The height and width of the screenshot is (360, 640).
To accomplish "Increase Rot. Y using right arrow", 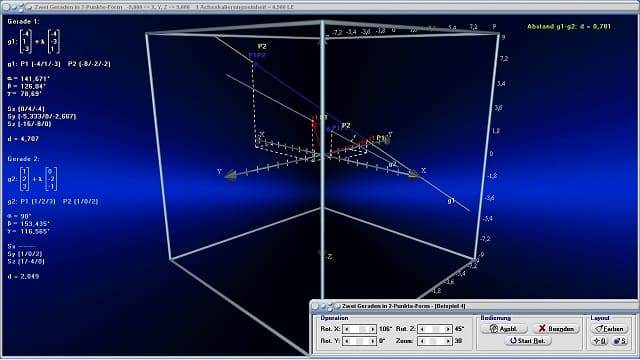I will 372,341.
